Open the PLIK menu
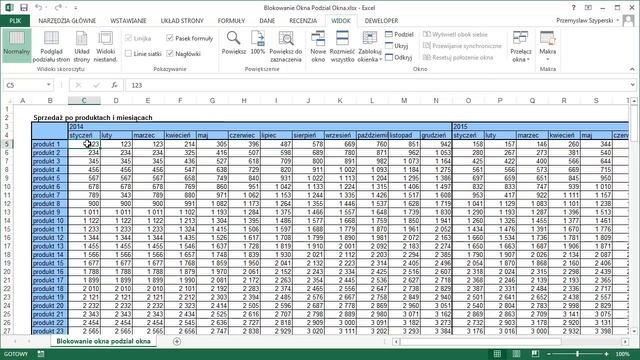The image size is (640, 360). point(15,20)
